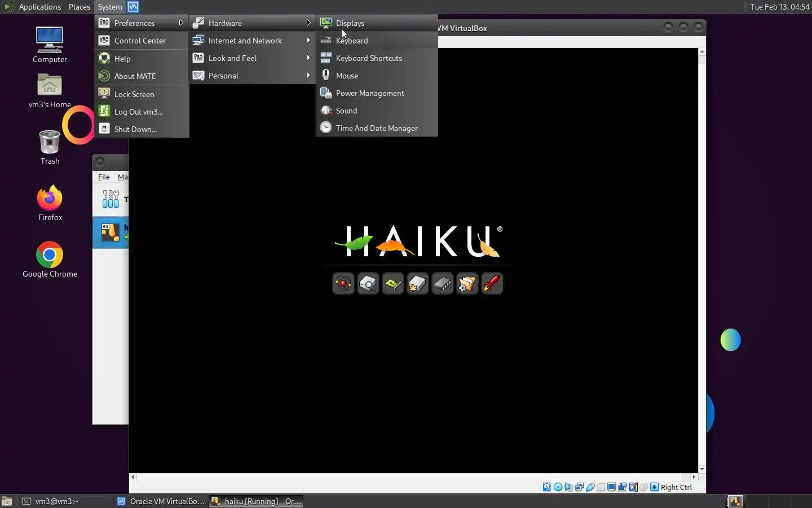The image size is (812, 508).
Task: Click horizontal scrollbar left arrow in VM window
Action: tap(133, 477)
